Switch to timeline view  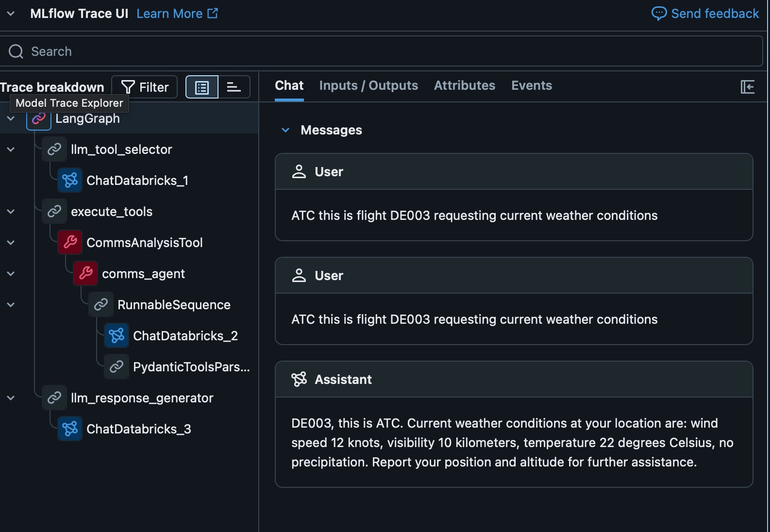[234, 87]
